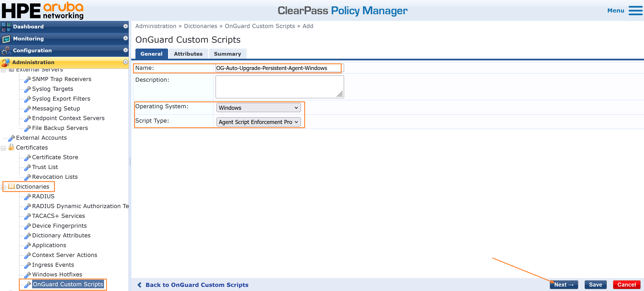
Task: Switch to the Summary tab
Action: [x=228, y=54]
